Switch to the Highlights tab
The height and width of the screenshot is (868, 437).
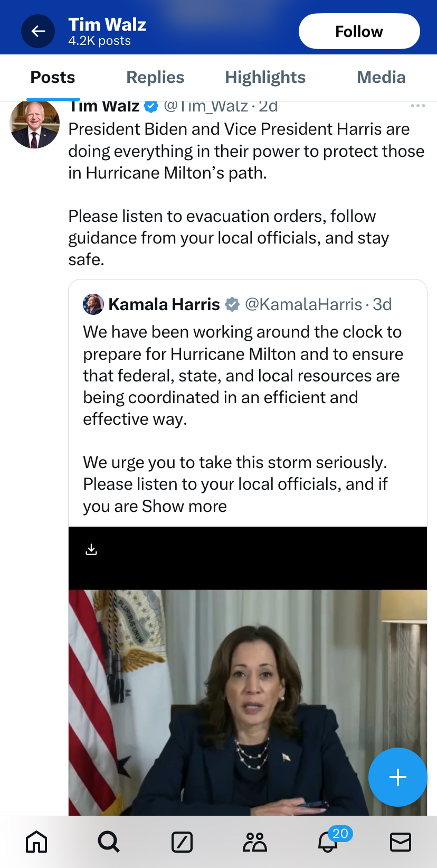coord(265,78)
